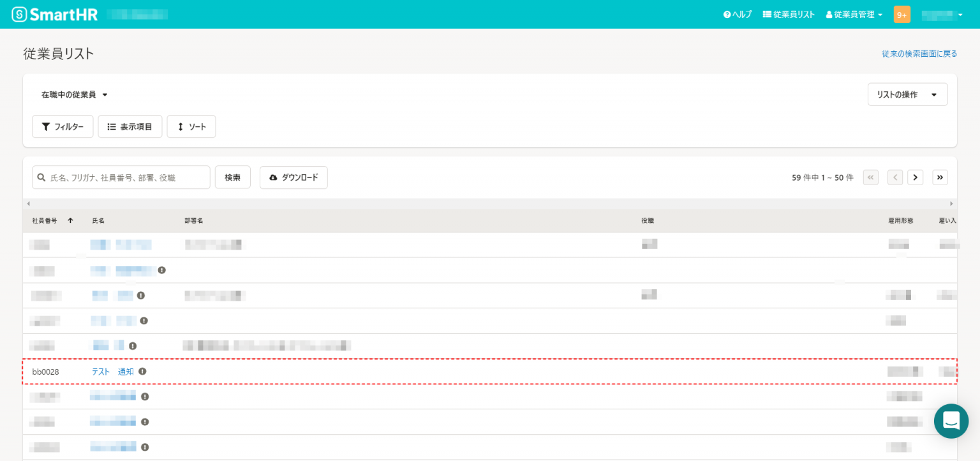Screen dimensions: 980x461
Task: Click the 検索 search button
Action: coord(232,178)
